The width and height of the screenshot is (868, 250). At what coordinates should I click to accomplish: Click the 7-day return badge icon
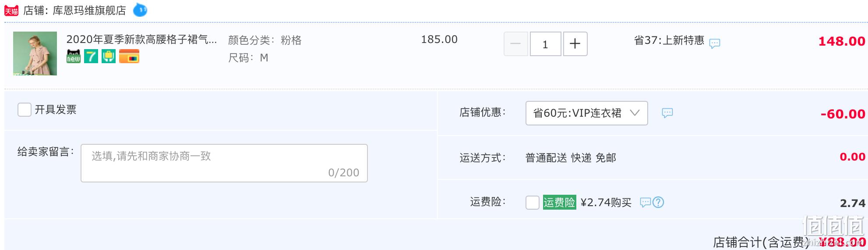pyautogui.click(x=91, y=57)
